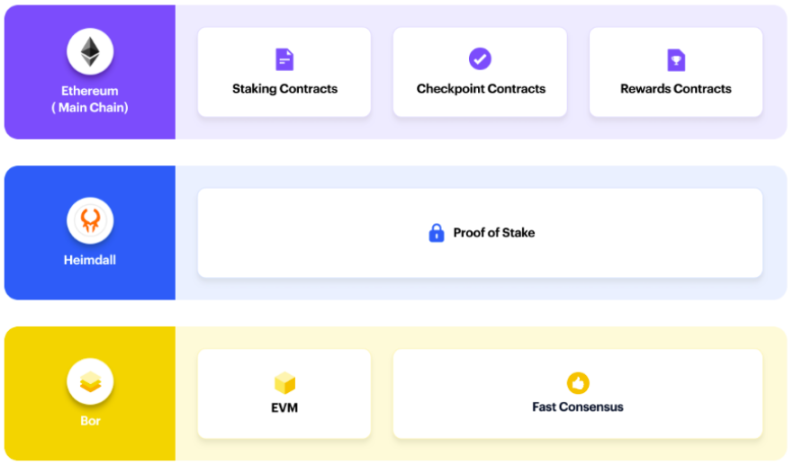This screenshot has height=465, width=794.
Task: Click the Bor stacked layers logo
Action: pos(90,382)
